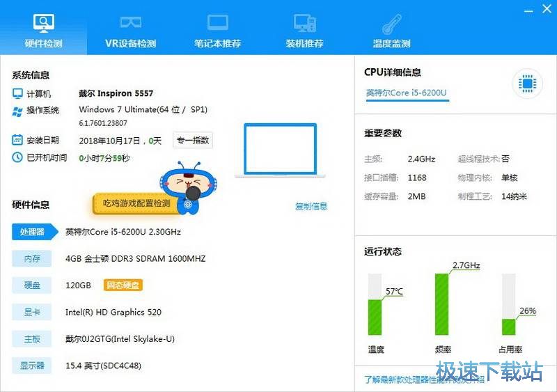Click the 单核 物理内核 value
The height and width of the screenshot is (392, 557).
click(x=510, y=178)
